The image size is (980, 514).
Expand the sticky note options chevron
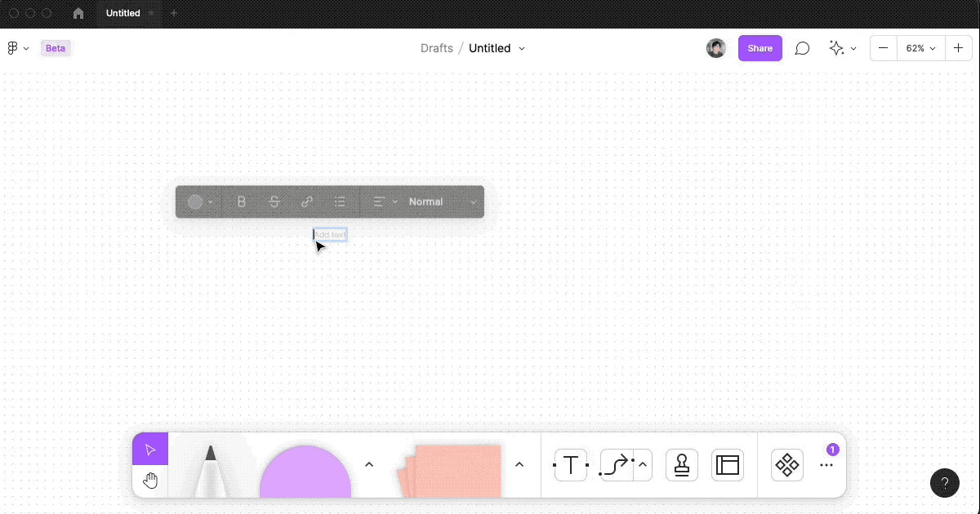(519, 464)
